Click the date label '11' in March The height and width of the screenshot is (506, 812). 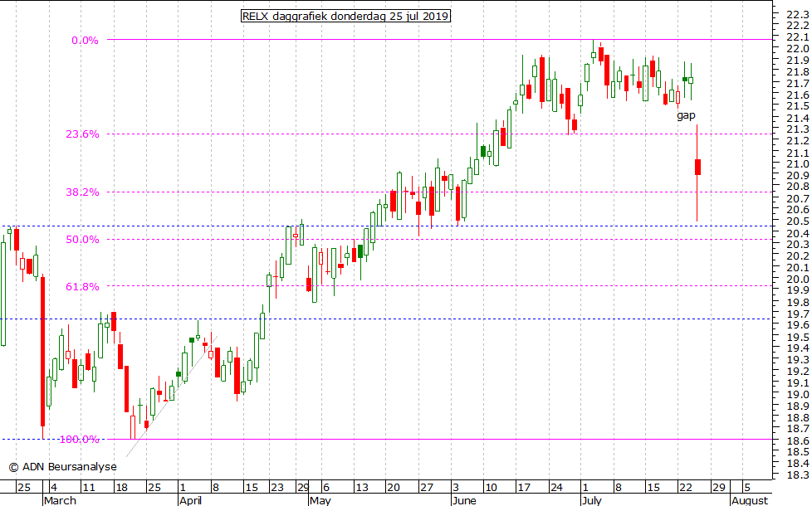point(89,488)
